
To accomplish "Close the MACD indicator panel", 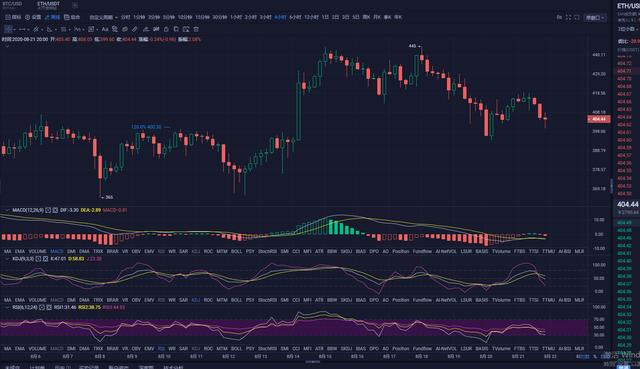I will coord(55,210).
